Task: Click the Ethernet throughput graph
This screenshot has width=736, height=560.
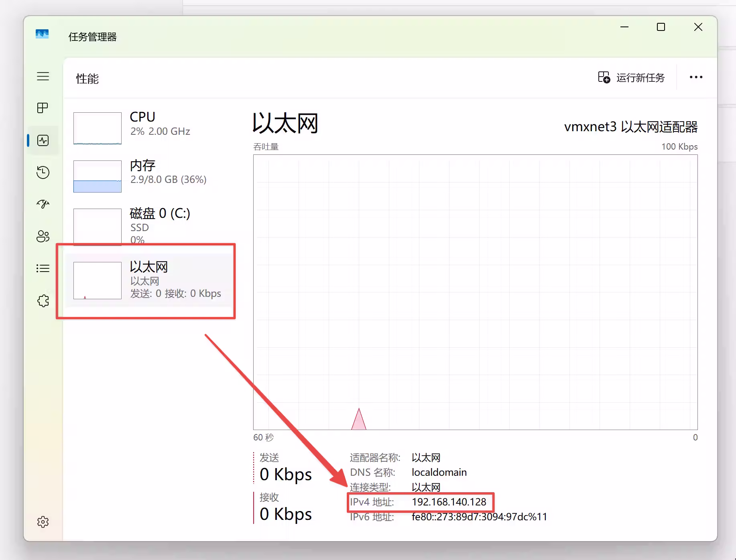Action: (x=475, y=292)
